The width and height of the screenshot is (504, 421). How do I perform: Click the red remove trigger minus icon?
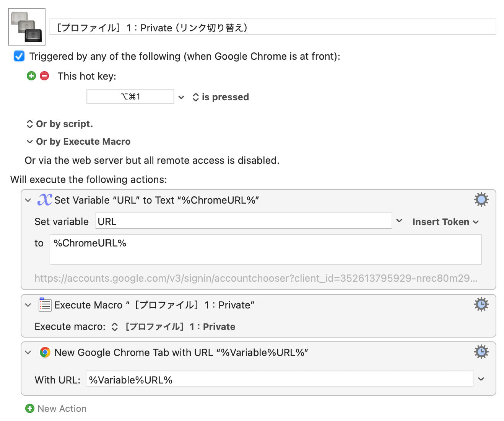point(44,76)
